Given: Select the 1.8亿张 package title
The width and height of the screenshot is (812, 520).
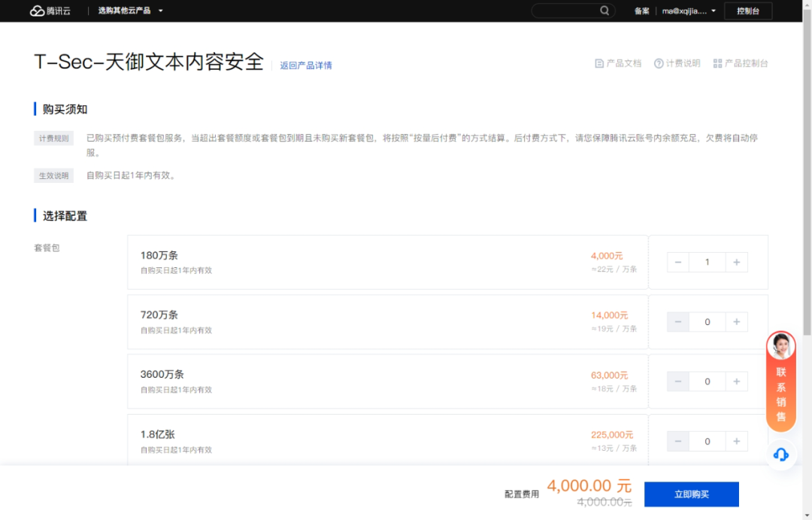Looking at the screenshot, I should point(157,434).
